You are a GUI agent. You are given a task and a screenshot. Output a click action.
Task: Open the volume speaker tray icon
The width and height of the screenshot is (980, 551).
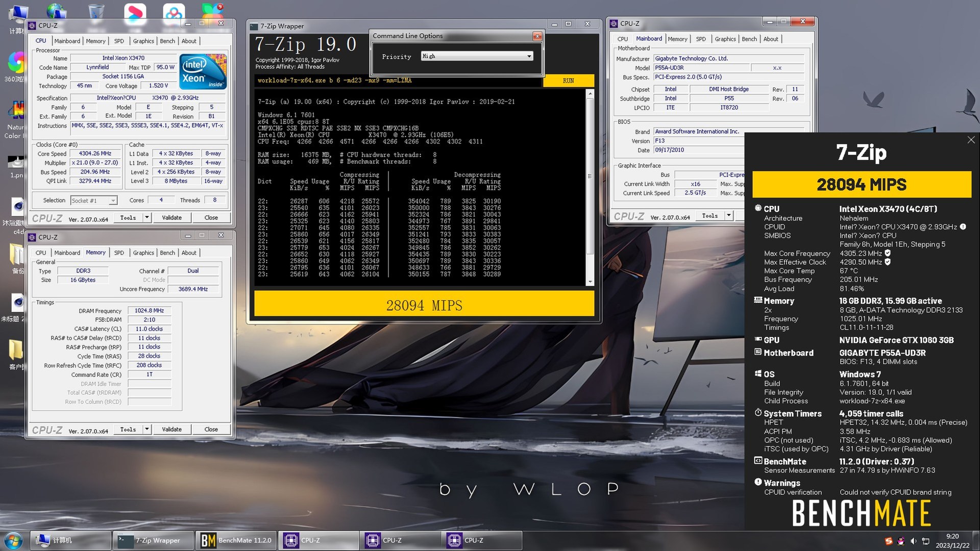[913, 541]
